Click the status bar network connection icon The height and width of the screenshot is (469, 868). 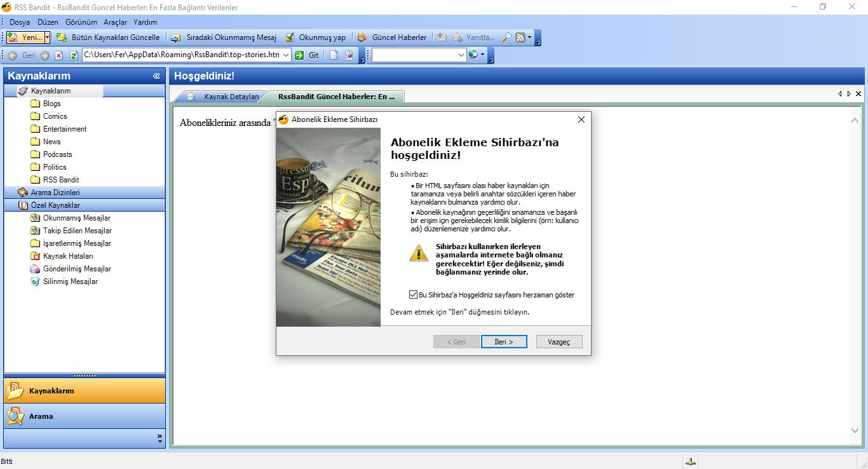(x=690, y=461)
